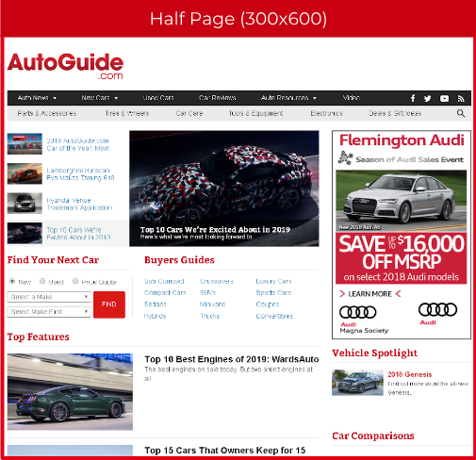Expand the Auto News menu arrow
This screenshot has height=460, width=476.
[55, 98]
